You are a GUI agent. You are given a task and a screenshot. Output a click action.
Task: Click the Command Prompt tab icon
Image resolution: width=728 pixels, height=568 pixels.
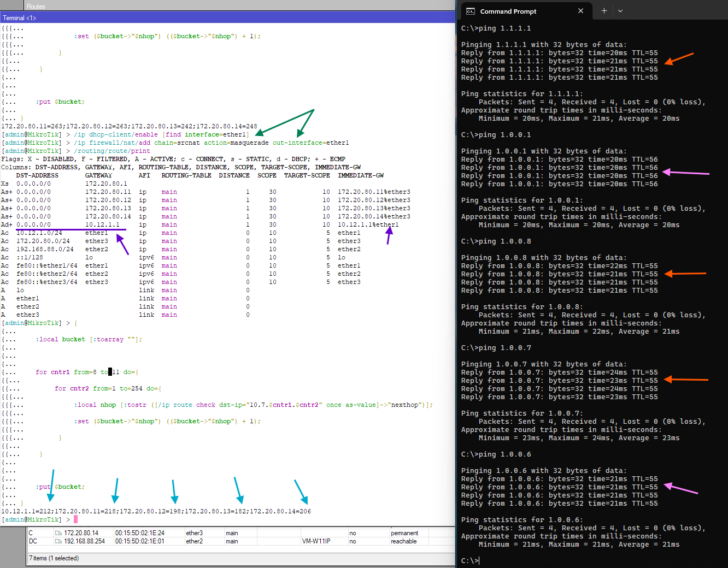pos(470,11)
